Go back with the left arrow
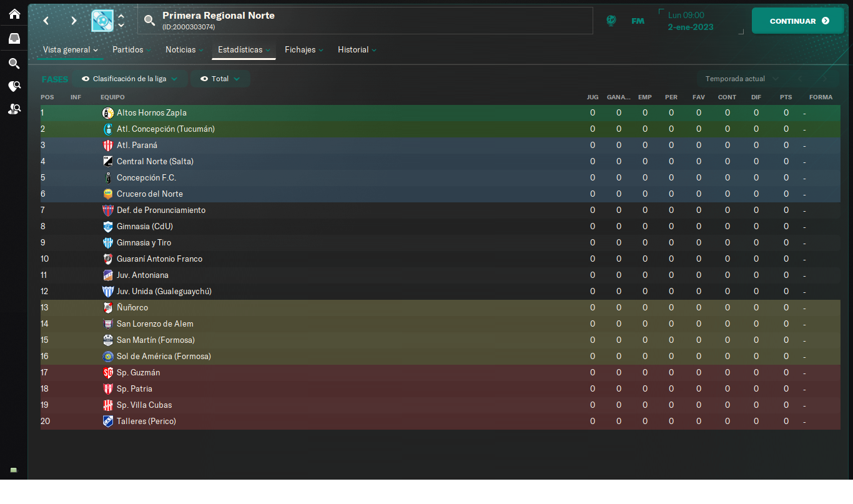Image resolution: width=853 pixels, height=504 pixels. [46, 21]
